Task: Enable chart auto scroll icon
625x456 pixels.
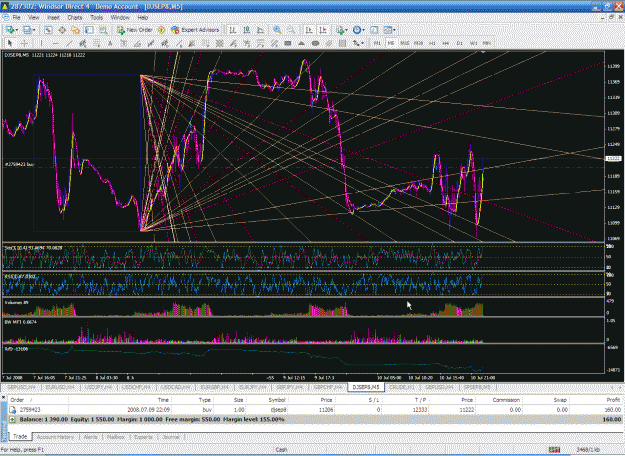Action: [x=309, y=30]
